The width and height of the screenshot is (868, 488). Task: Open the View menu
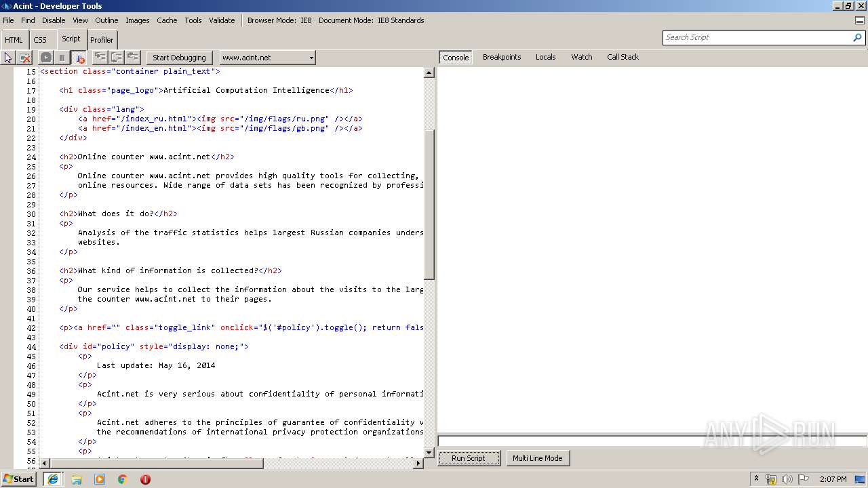[80, 20]
